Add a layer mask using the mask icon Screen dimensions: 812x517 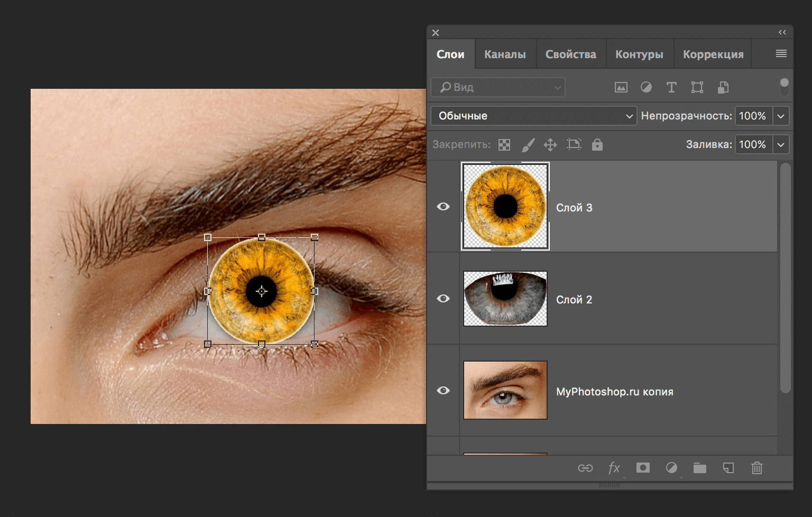[642, 468]
